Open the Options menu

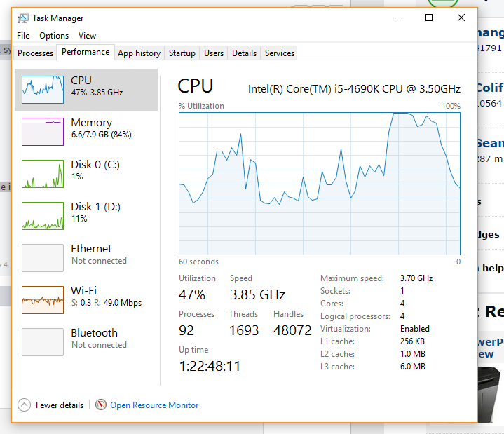pos(54,36)
